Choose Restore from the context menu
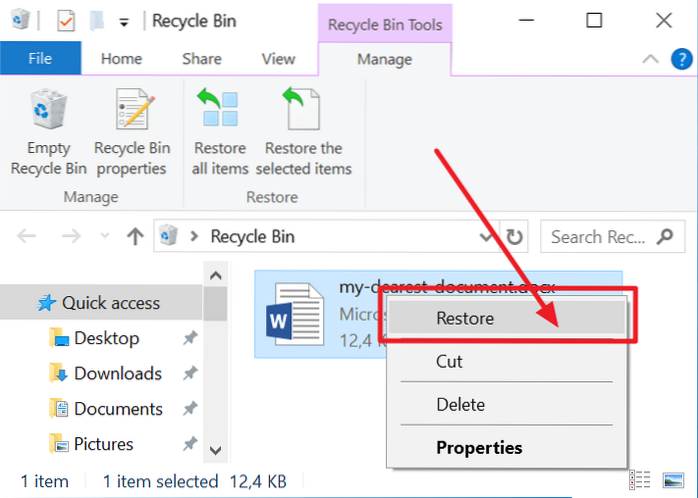Image resolution: width=698 pixels, height=498 pixels. tap(464, 318)
